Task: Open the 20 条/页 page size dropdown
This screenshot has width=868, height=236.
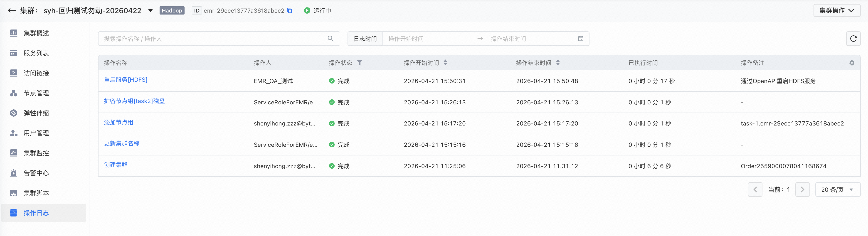Action: click(838, 189)
